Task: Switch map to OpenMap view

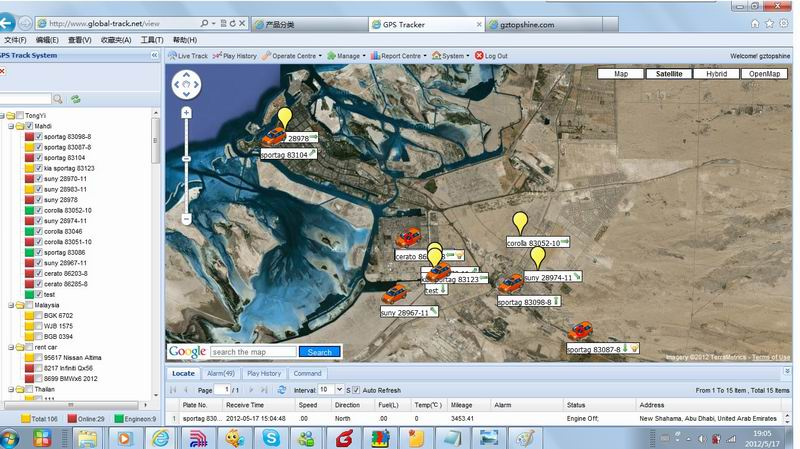Action: point(764,73)
